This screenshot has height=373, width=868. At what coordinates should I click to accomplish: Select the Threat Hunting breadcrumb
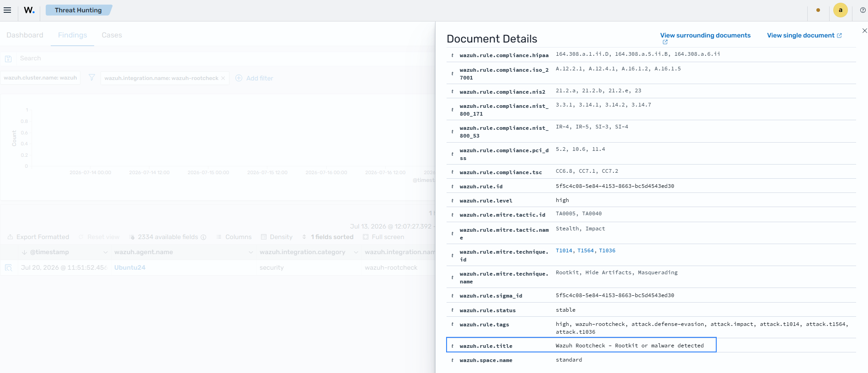point(79,10)
